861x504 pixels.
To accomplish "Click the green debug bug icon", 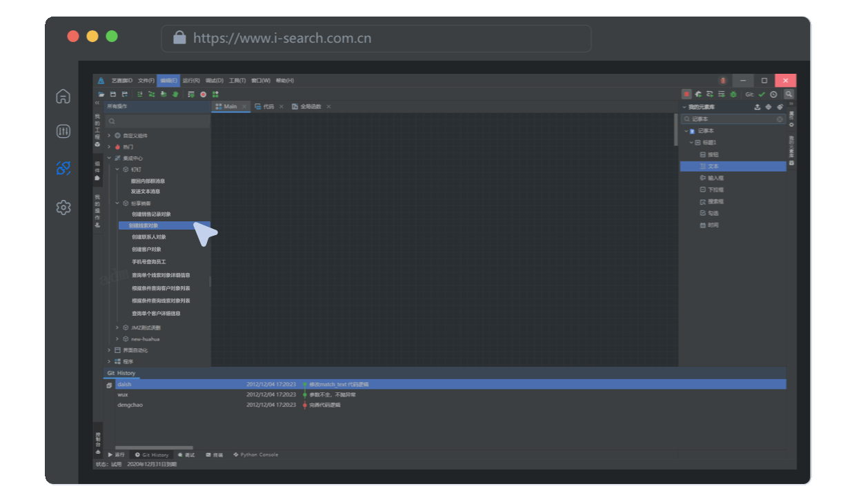I will coord(733,94).
